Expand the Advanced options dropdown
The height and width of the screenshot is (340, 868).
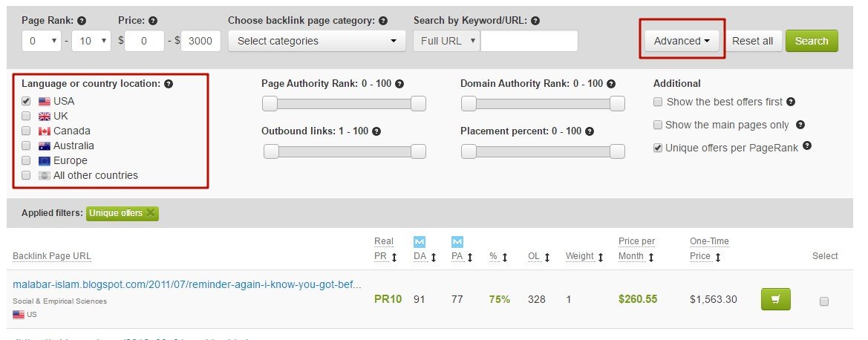(682, 41)
